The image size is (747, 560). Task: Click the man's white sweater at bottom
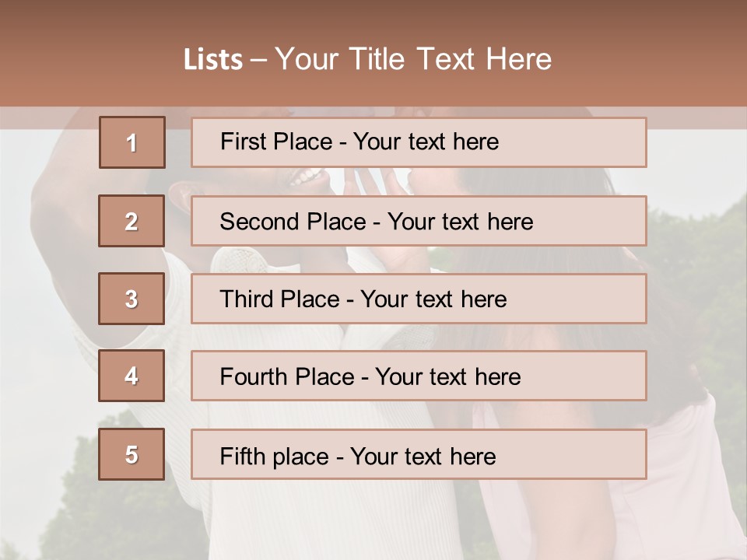click(311, 513)
